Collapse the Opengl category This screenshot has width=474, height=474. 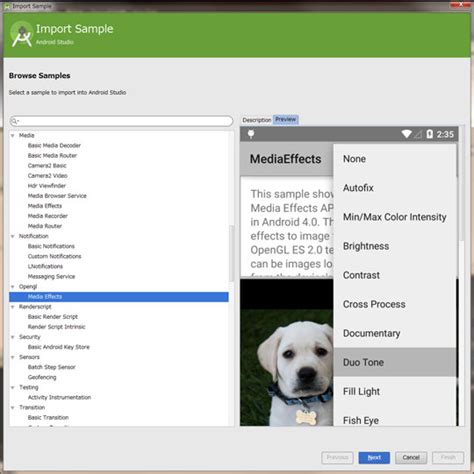[x=13, y=287]
